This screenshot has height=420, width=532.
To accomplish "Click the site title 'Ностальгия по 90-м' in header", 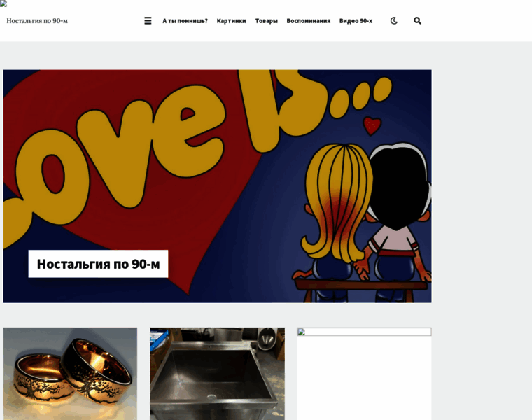I will coord(37,21).
